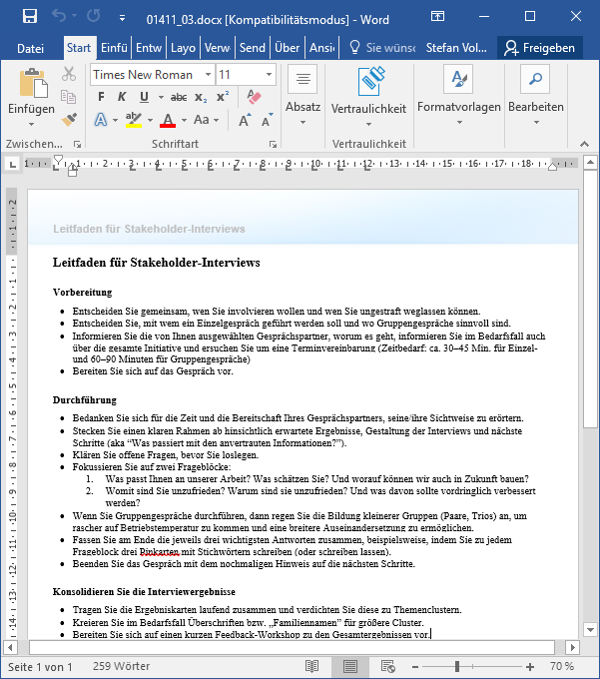Open the Datei menu tab

(31, 48)
